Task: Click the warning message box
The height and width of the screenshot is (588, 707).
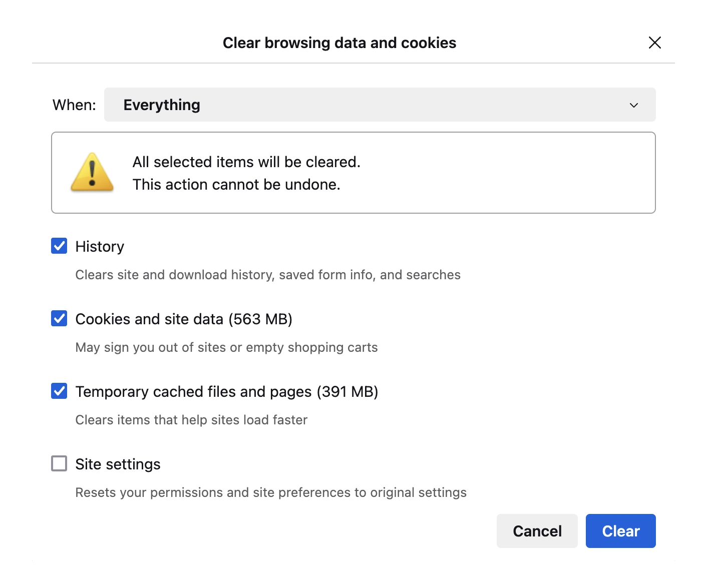Action: pos(353,172)
